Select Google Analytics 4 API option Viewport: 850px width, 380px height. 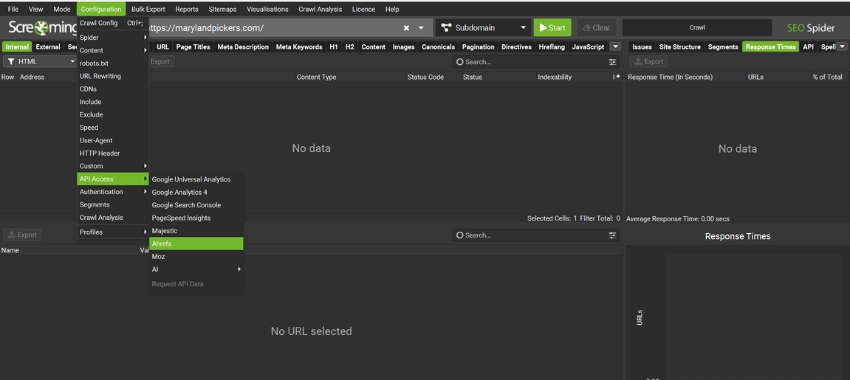[x=196, y=192]
